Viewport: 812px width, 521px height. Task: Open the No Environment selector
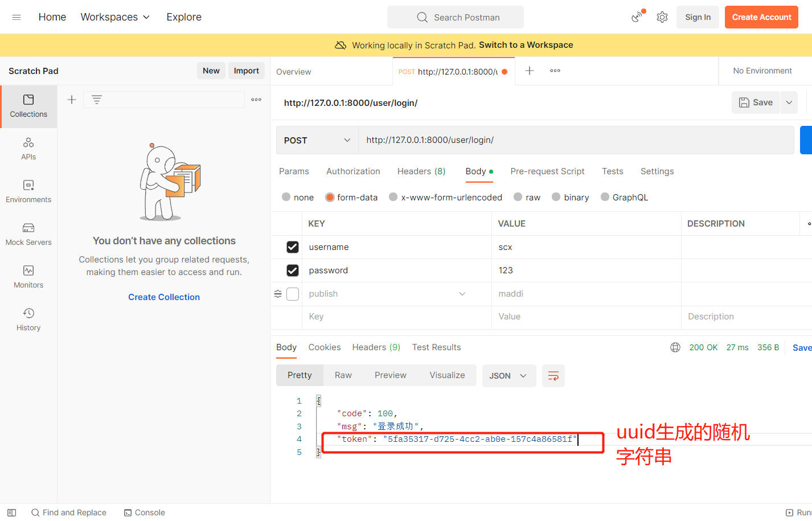point(762,71)
